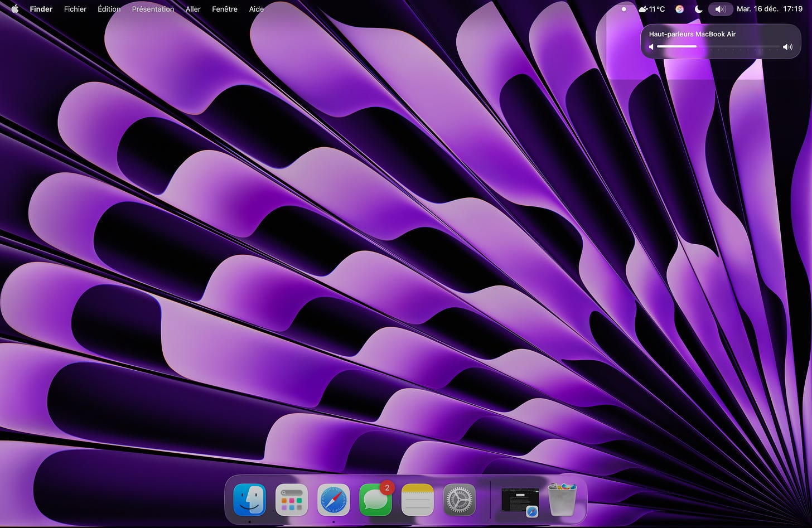Open Safari from the Dock
812x528 pixels.
[333, 499]
